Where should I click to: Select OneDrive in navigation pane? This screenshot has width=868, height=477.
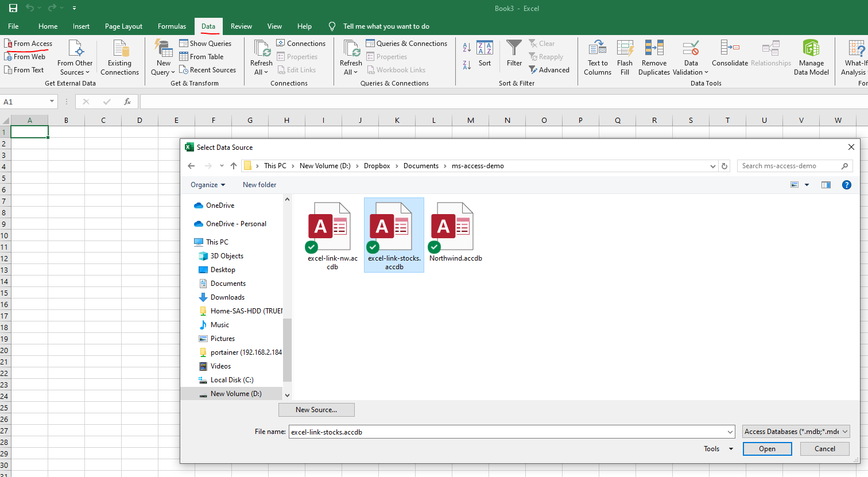tap(220, 205)
